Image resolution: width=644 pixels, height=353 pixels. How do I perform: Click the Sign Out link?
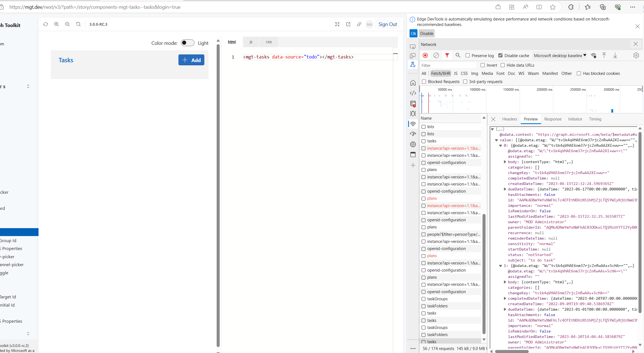tap(388, 24)
